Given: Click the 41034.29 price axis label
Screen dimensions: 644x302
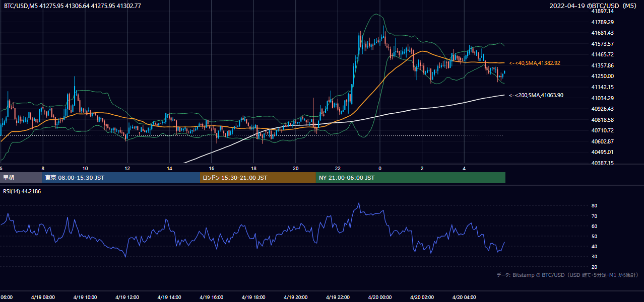Looking at the screenshot, I should click(603, 98).
